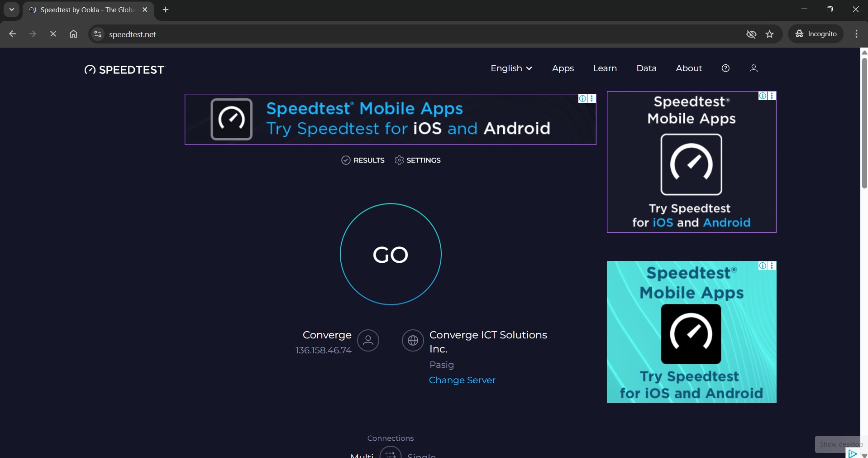Close the Speedtest by Ookla tab

coord(145,10)
